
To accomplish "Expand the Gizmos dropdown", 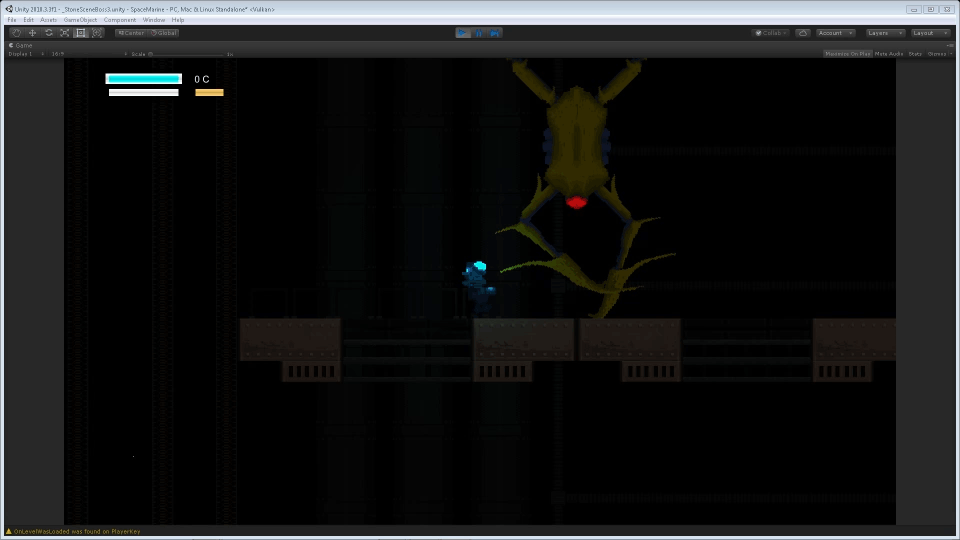I will (938, 54).
